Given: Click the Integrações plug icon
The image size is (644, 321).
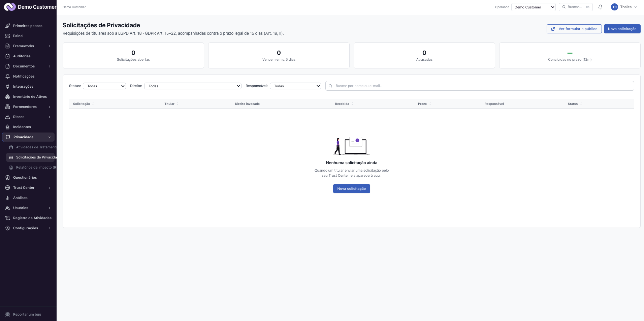Looking at the screenshot, I should coord(7,86).
